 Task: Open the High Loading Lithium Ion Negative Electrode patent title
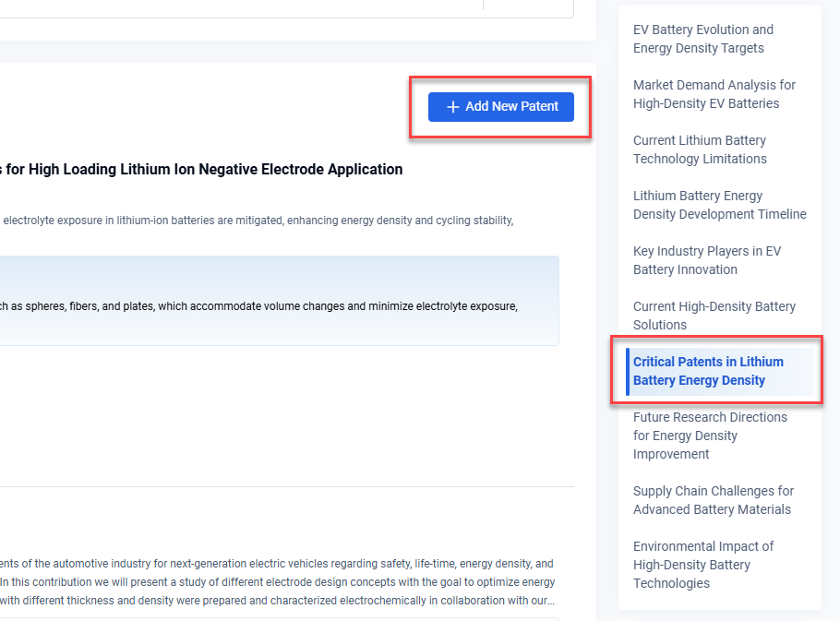pos(203,170)
